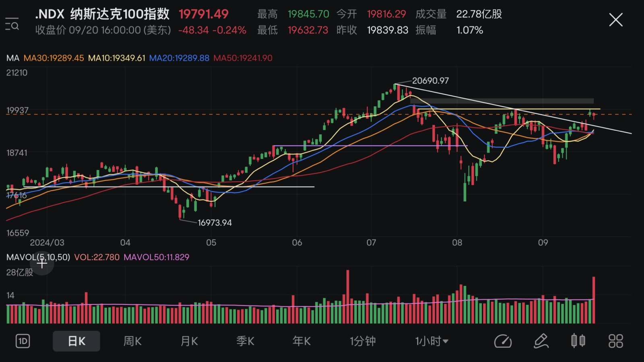Screen dimensions: 644x362
Task: Open the speedometer indicator settings icon
Action: pyautogui.click(x=503, y=341)
